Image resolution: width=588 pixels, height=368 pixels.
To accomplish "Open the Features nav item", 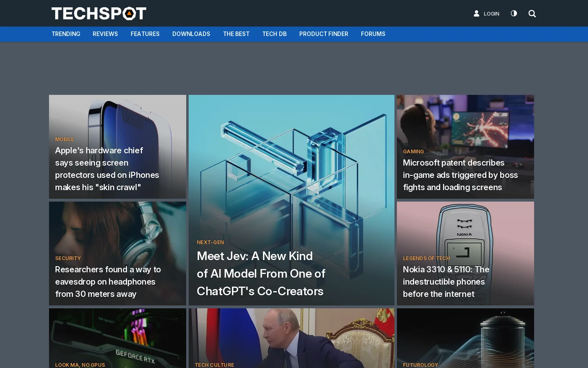I will coord(145,34).
